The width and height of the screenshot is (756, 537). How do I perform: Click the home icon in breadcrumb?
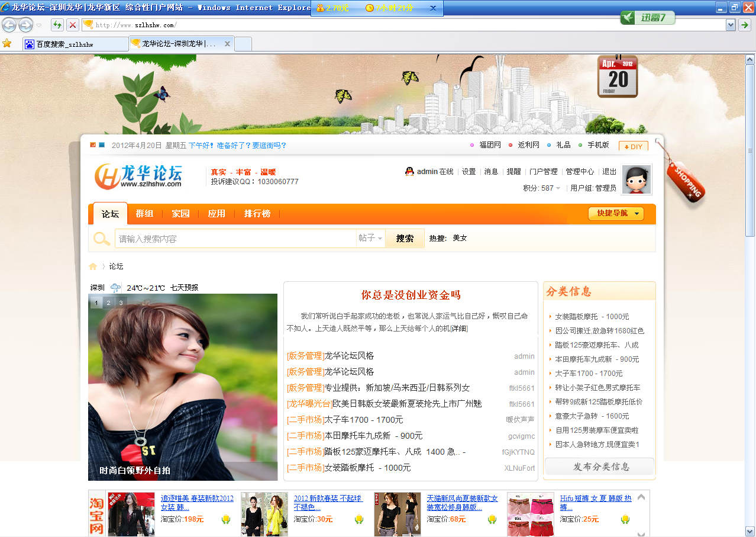point(93,266)
